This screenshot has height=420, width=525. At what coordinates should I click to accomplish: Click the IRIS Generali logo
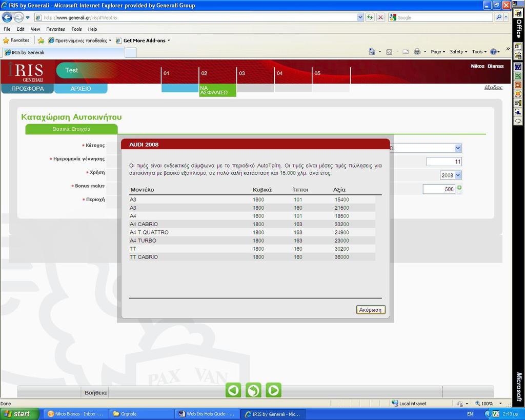[27, 72]
